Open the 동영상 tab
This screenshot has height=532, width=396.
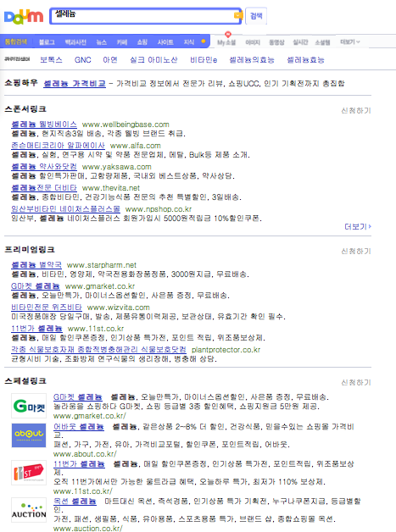(x=276, y=42)
